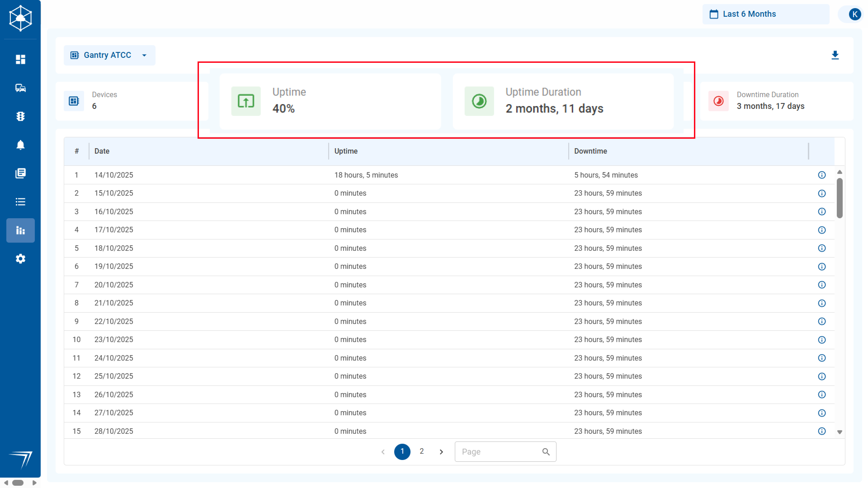This screenshot has height=488, width=868.
Task: Open the library documents icon in sidebar
Action: coord(21,173)
